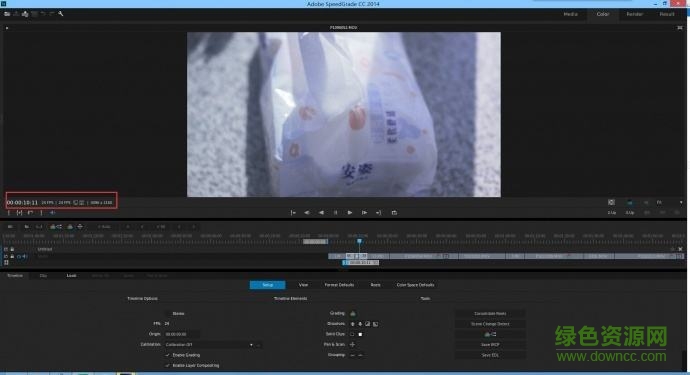
Task: Toggle the Enable Layer Compositing checkbox
Action: tap(168, 365)
